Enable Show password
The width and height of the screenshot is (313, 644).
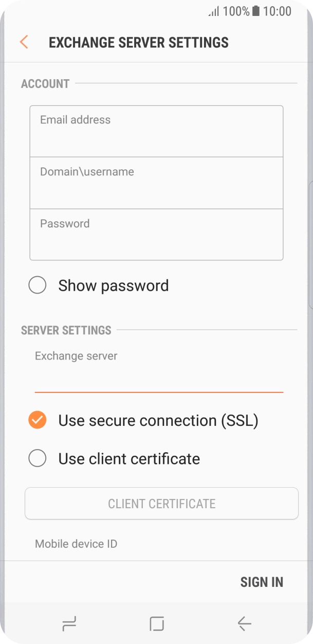[x=37, y=285]
